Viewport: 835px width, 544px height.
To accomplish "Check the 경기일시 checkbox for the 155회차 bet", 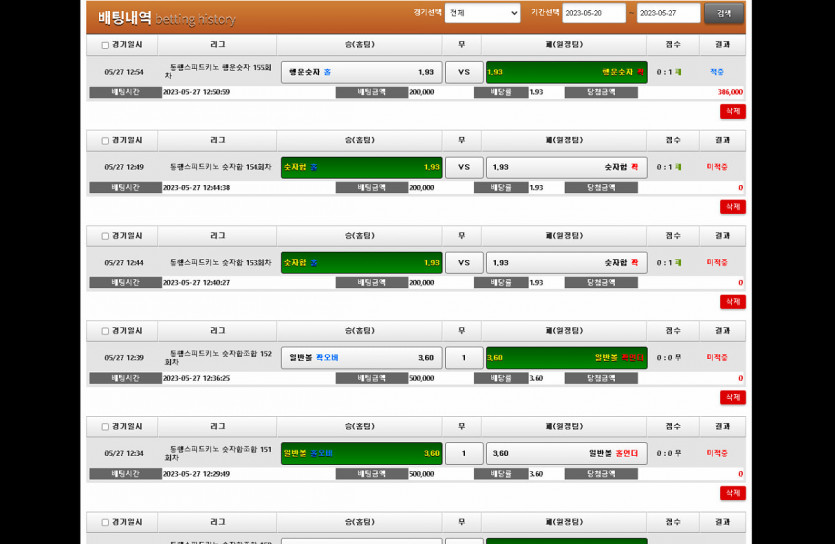I will [x=105, y=45].
